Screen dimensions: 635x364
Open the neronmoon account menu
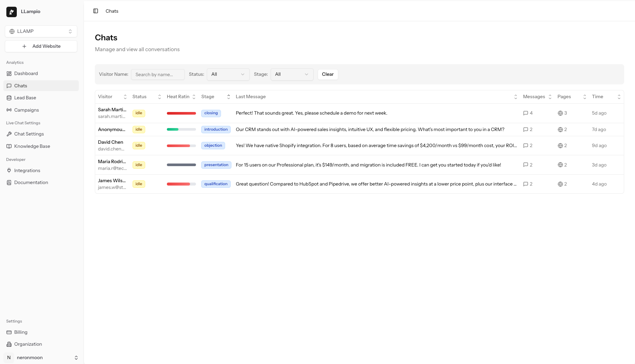pos(41,357)
